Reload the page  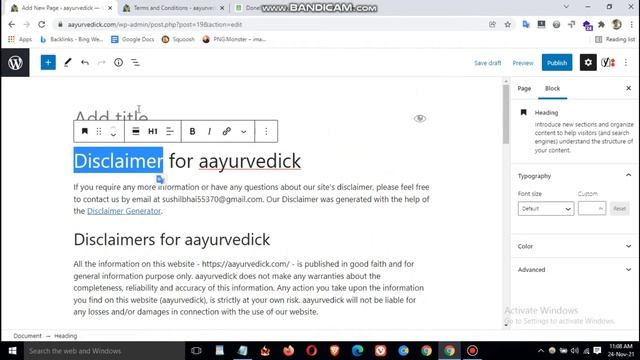pyautogui.click(x=42, y=24)
